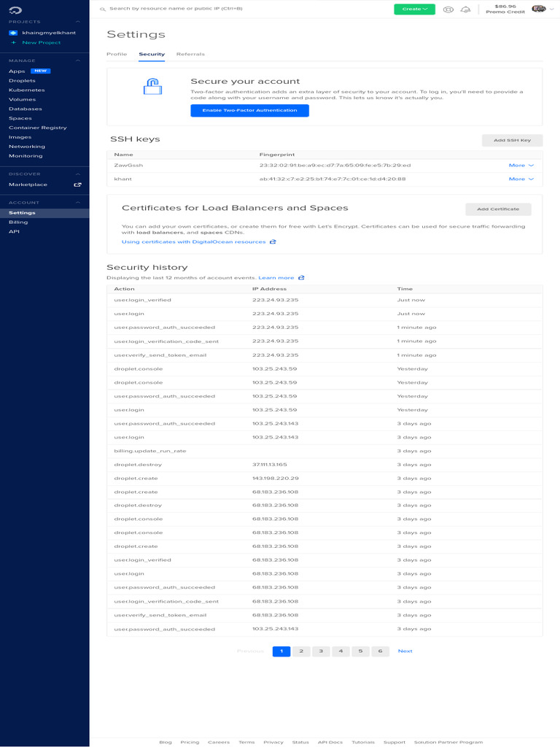The height and width of the screenshot is (747, 560).
Task: Collapse the Discover section chevron
Action: [x=77, y=174]
